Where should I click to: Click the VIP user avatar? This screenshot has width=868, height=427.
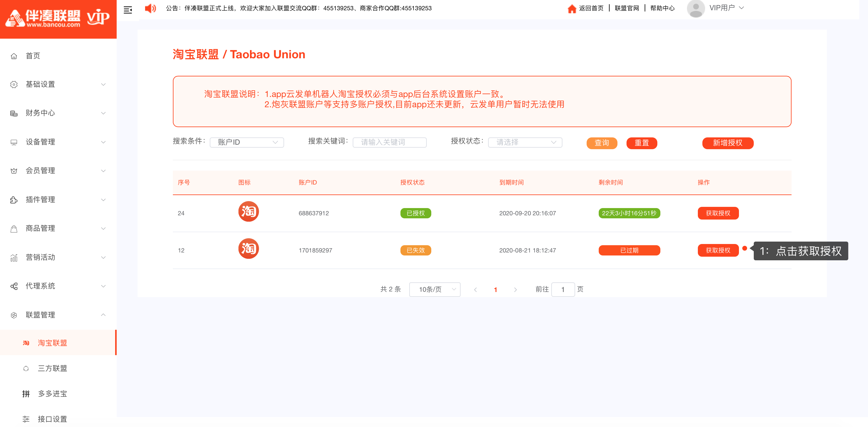tap(696, 9)
